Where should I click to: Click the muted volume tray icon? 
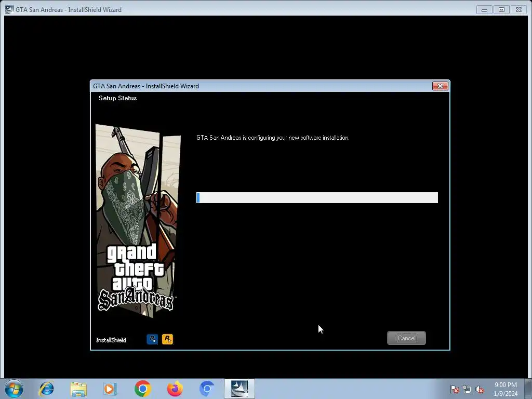(480, 389)
